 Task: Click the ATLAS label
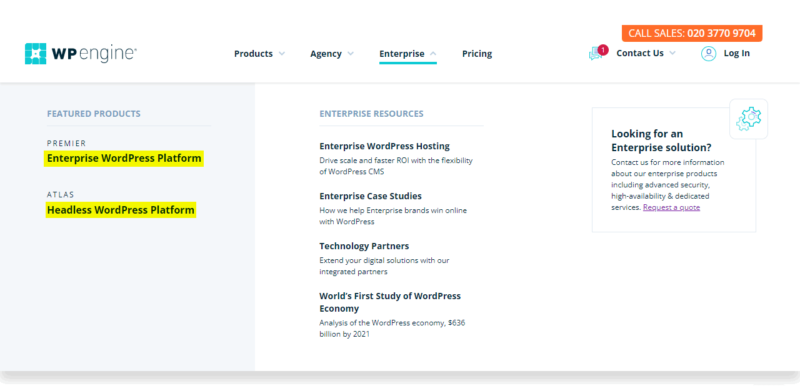tap(61, 195)
